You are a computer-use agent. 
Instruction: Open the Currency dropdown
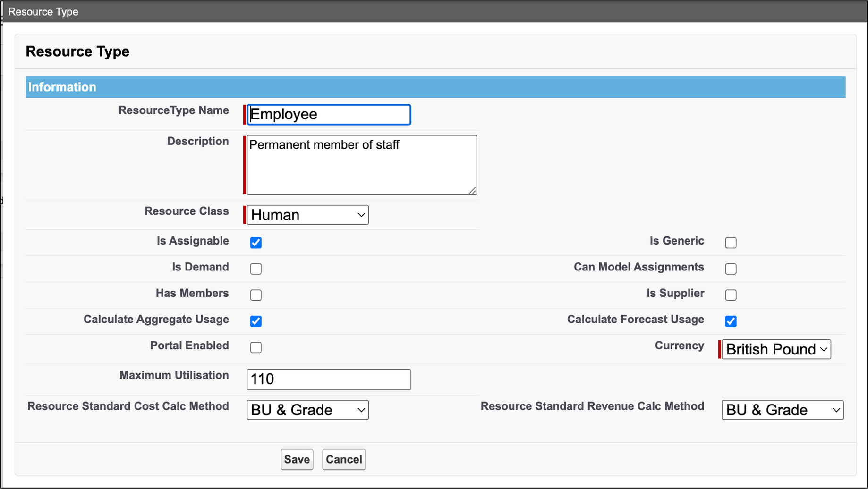click(776, 349)
